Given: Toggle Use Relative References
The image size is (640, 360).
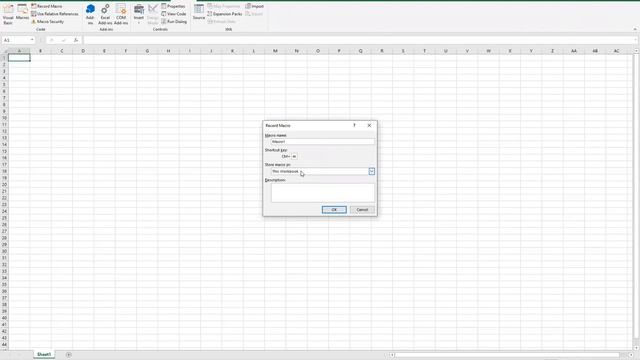Looking at the screenshot, I should click(55, 14).
